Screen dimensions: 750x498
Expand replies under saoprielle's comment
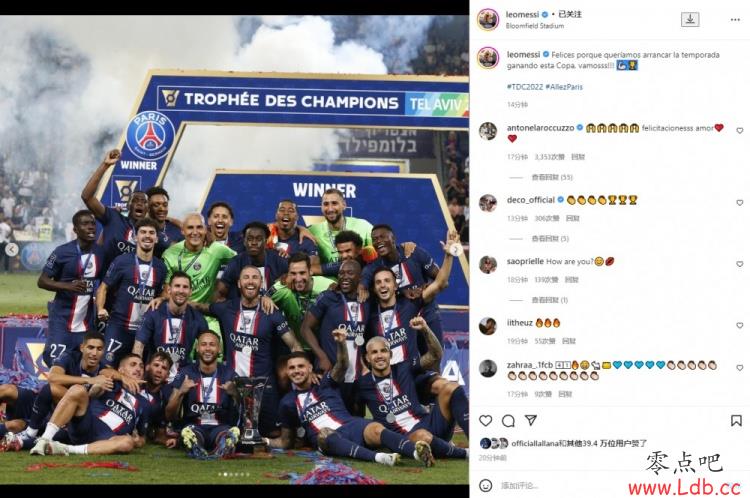tap(550, 300)
